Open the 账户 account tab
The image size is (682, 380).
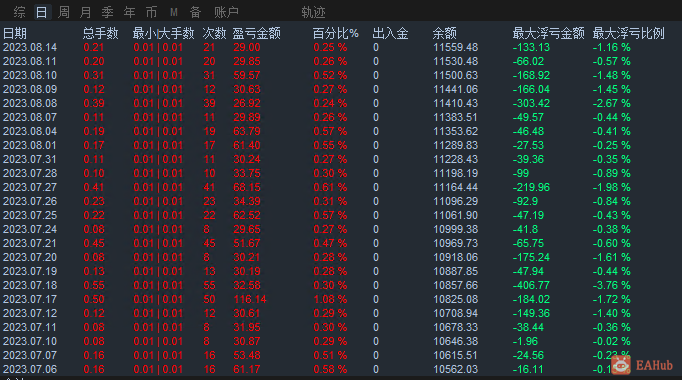click(x=226, y=12)
